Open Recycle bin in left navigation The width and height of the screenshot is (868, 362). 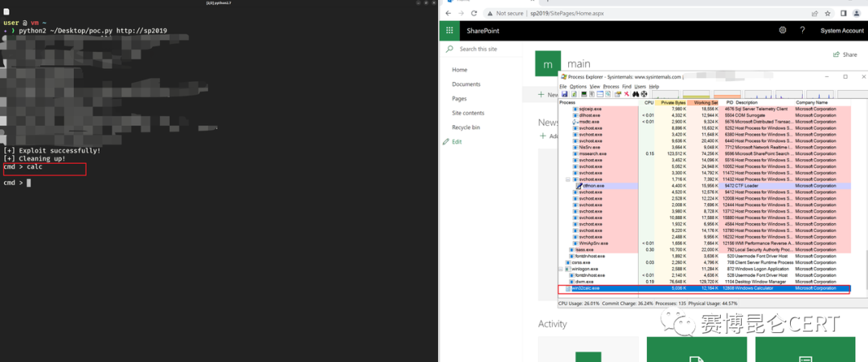pos(466,127)
